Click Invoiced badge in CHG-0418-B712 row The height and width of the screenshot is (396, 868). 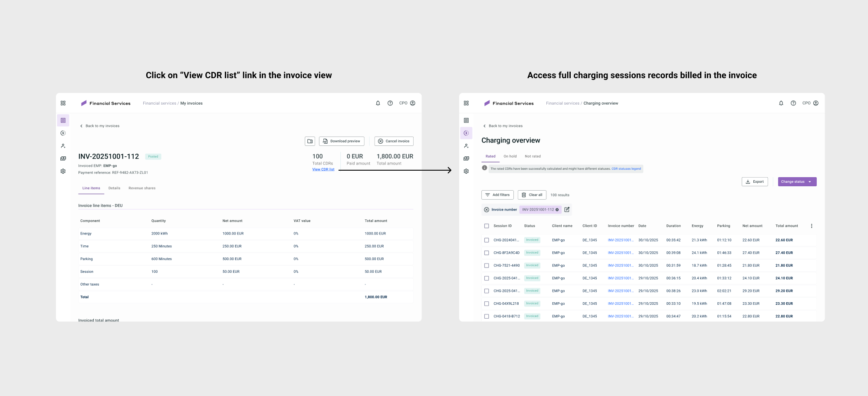pyautogui.click(x=532, y=316)
